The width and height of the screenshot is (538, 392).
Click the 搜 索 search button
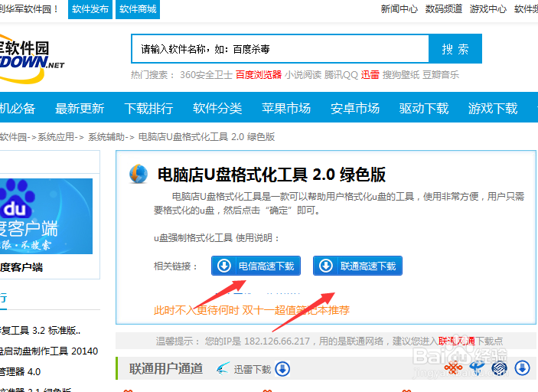[455, 49]
